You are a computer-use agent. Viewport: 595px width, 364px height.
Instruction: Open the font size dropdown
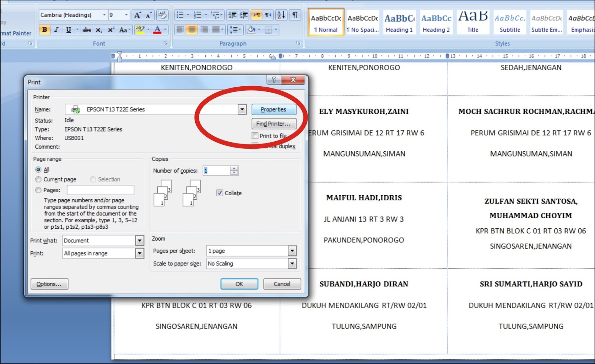[x=126, y=15]
